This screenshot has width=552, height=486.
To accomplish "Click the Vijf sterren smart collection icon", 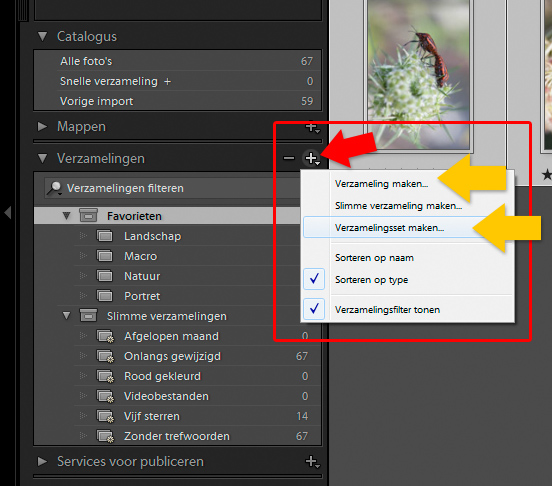I will click(x=105, y=417).
